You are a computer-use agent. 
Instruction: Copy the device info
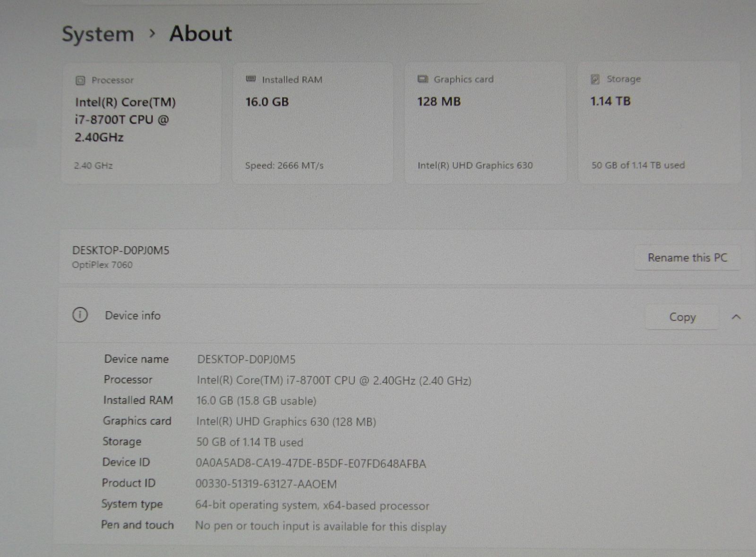coord(682,317)
